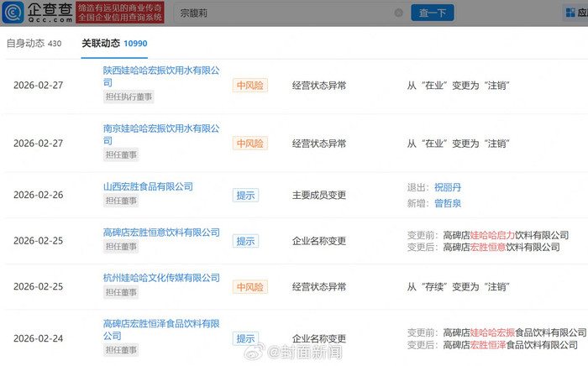Click the 担任董事 tag under 高碑店宏胜恒意
The height and width of the screenshot is (366, 588).
point(121,247)
